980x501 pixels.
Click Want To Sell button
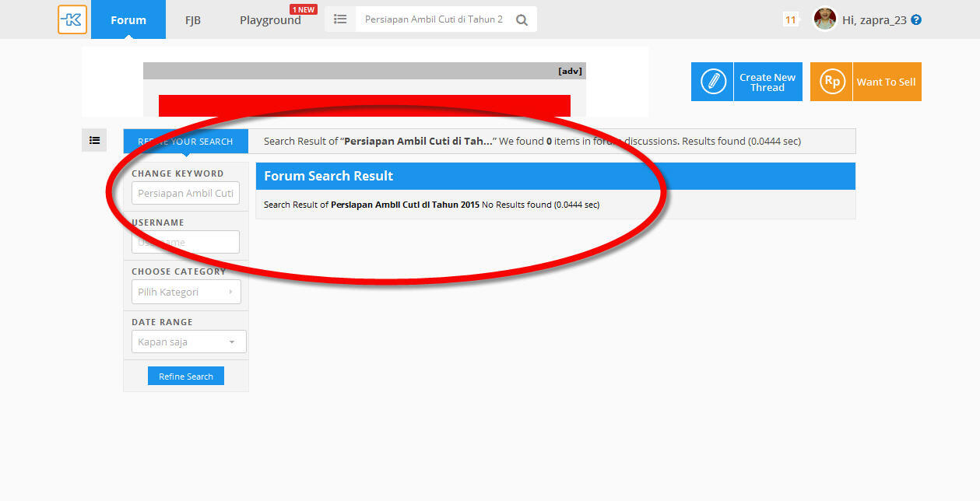click(866, 82)
